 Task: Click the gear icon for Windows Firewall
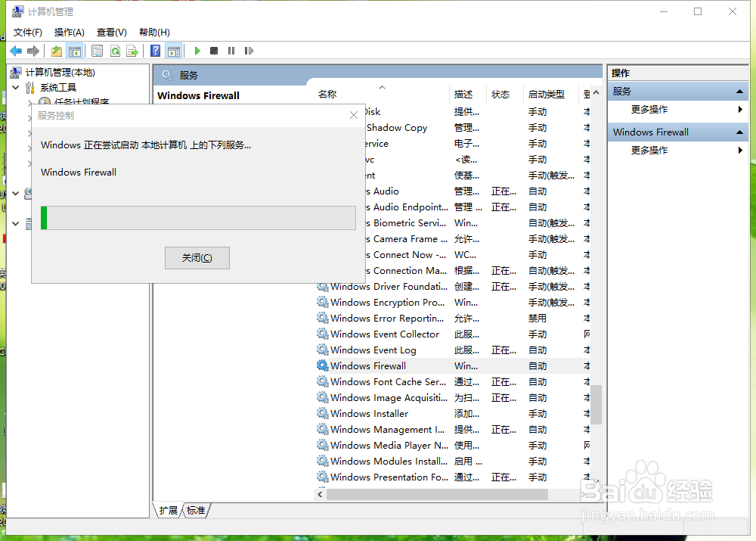click(x=322, y=365)
